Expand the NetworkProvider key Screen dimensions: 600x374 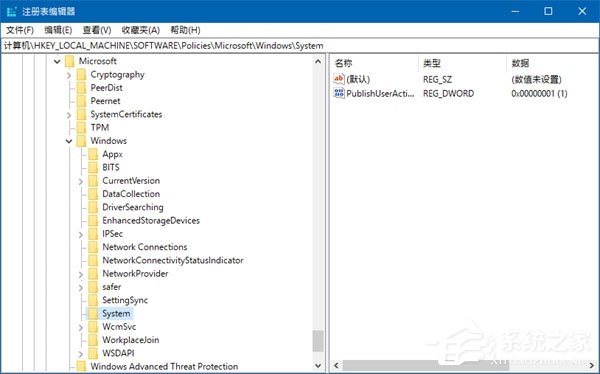pyautogui.click(x=81, y=274)
